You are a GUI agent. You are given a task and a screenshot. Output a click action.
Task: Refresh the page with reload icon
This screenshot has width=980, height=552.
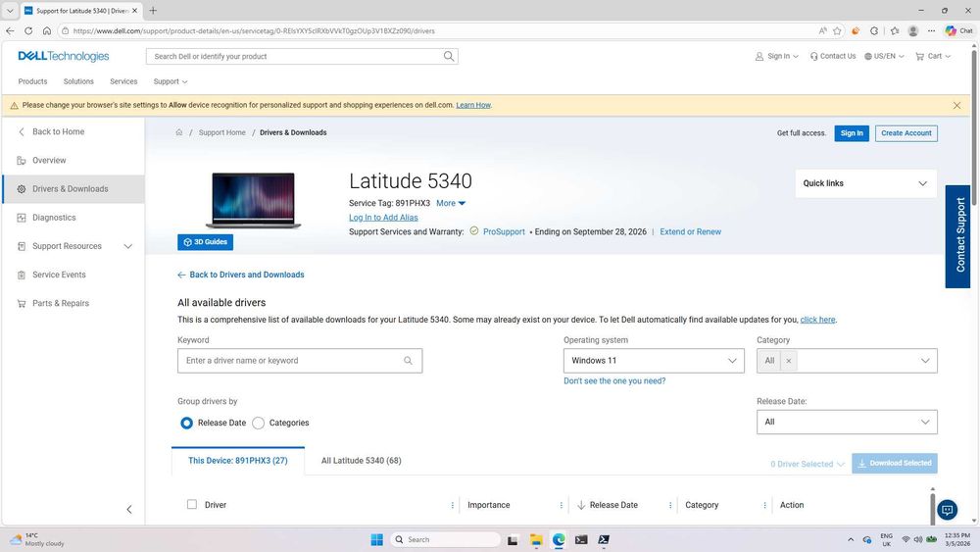28,30
